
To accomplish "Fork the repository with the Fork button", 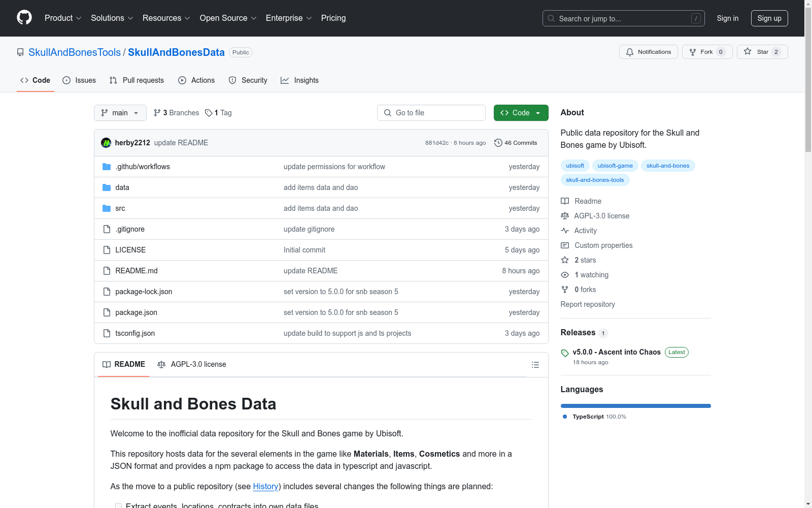I will (707, 52).
